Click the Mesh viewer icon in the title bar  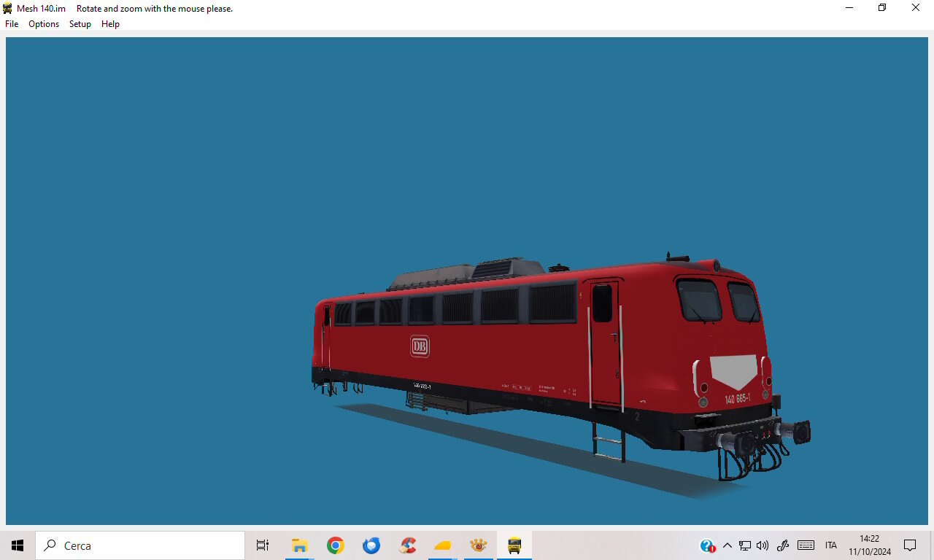click(8, 8)
